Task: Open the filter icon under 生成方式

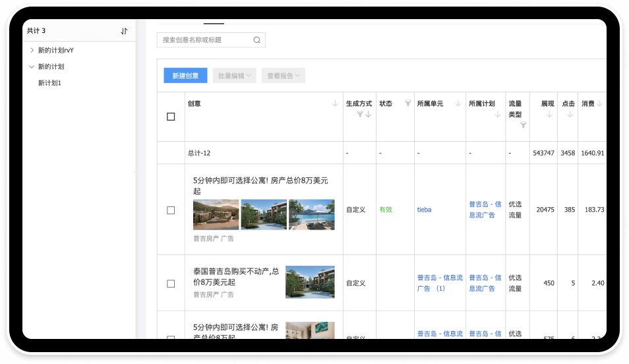Action: coord(360,114)
